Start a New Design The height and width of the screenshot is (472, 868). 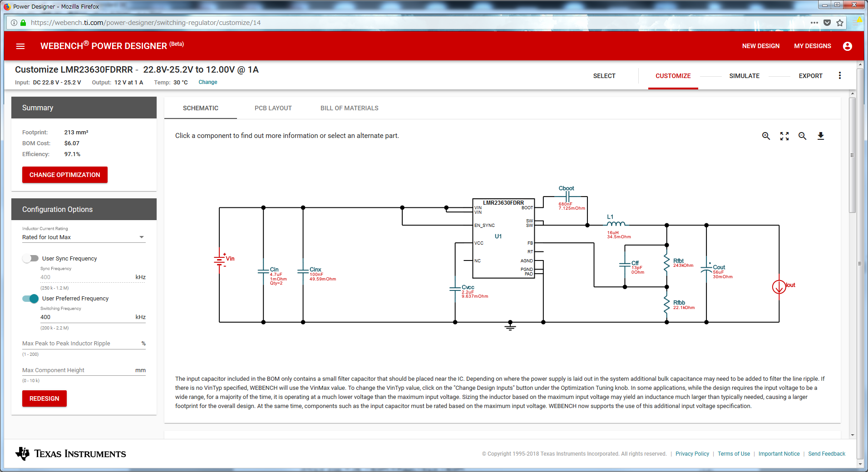pos(761,46)
